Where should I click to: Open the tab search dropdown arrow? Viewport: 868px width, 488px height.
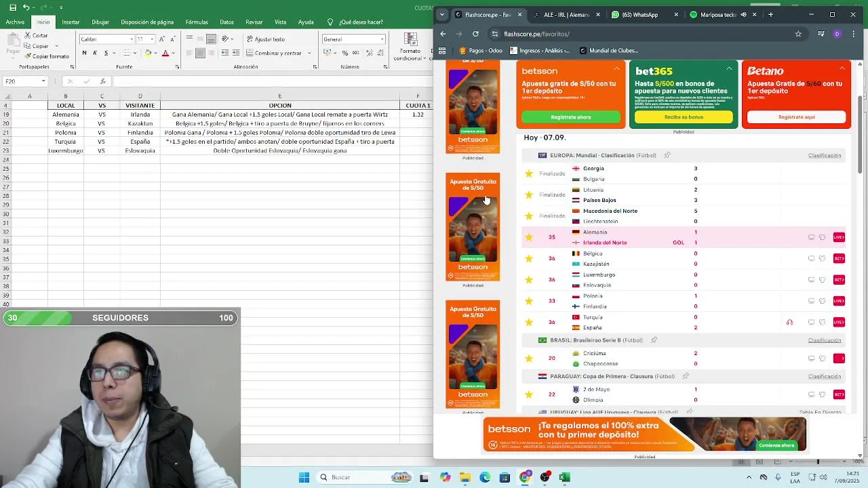[x=442, y=14]
